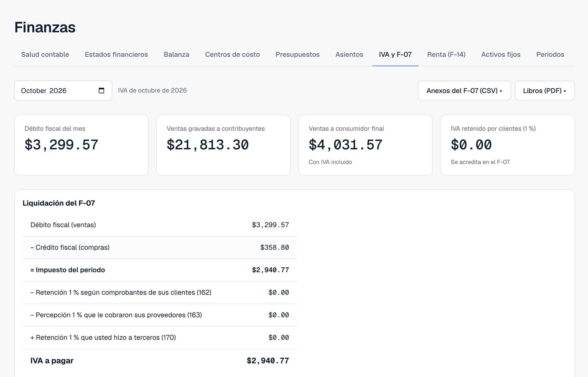Switch to the Asientos tab

[349, 54]
